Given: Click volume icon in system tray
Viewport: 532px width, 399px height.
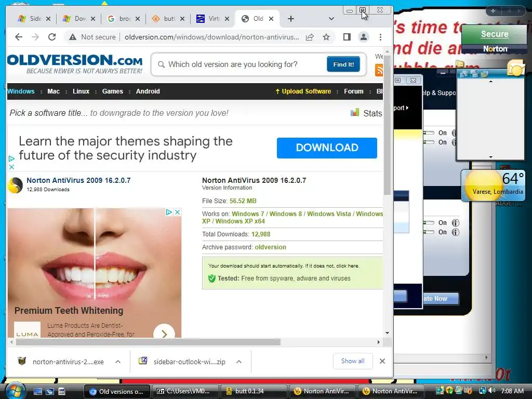Looking at the screenshot, I should click(x=493, y=391).
